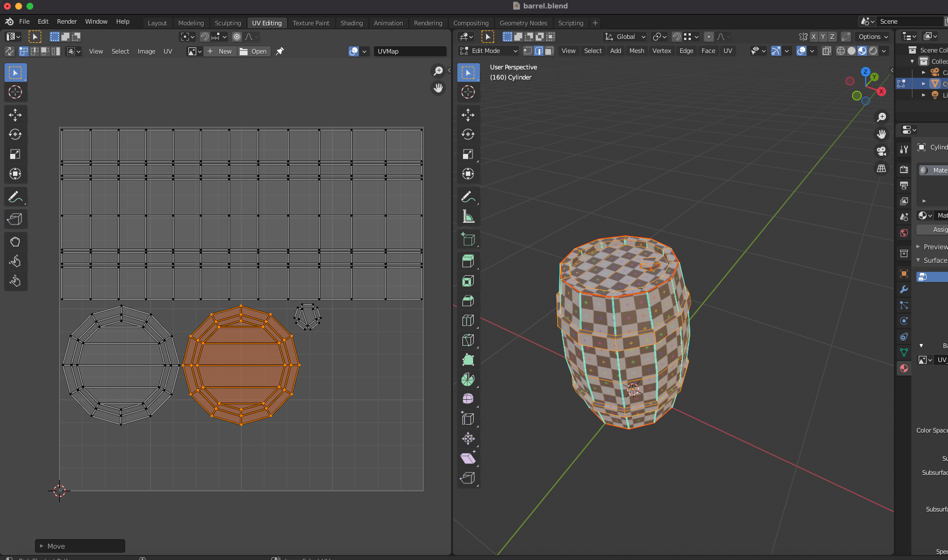Toggle X-Ray in the 3D viewport header
The height and width of the screenshot is (560, 948).
point(826,51)
